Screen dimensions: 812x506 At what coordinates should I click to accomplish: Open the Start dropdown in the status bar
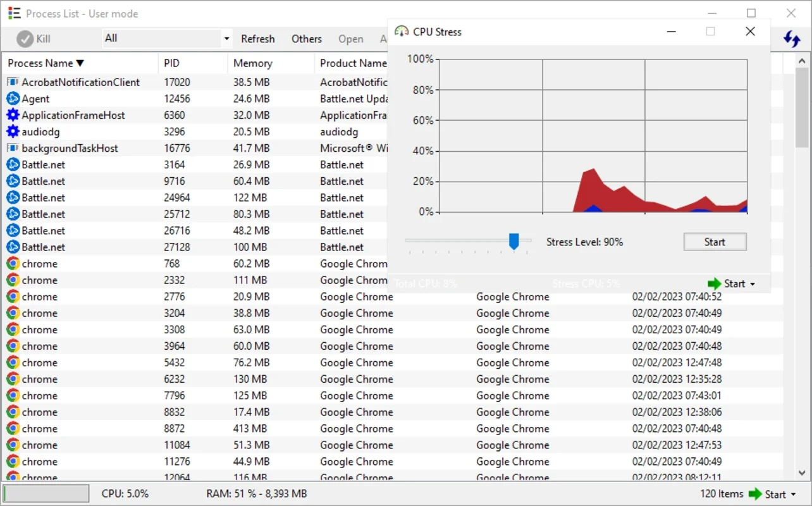771,494
